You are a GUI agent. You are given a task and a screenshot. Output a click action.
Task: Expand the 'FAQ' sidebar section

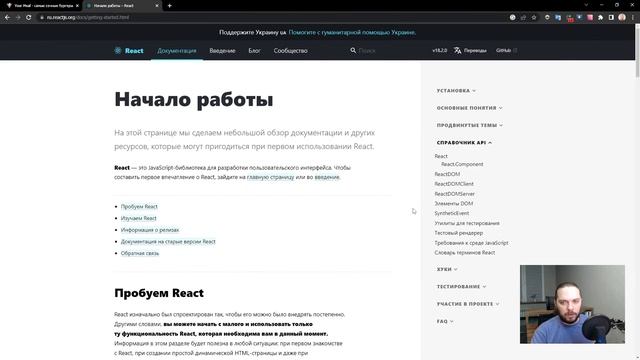coord(445,322)
